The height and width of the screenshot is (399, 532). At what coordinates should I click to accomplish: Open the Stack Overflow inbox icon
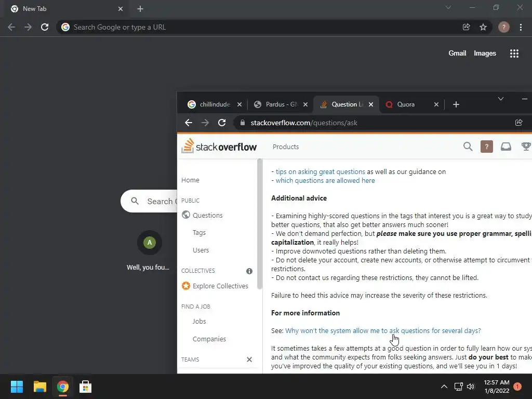(506, 147)
